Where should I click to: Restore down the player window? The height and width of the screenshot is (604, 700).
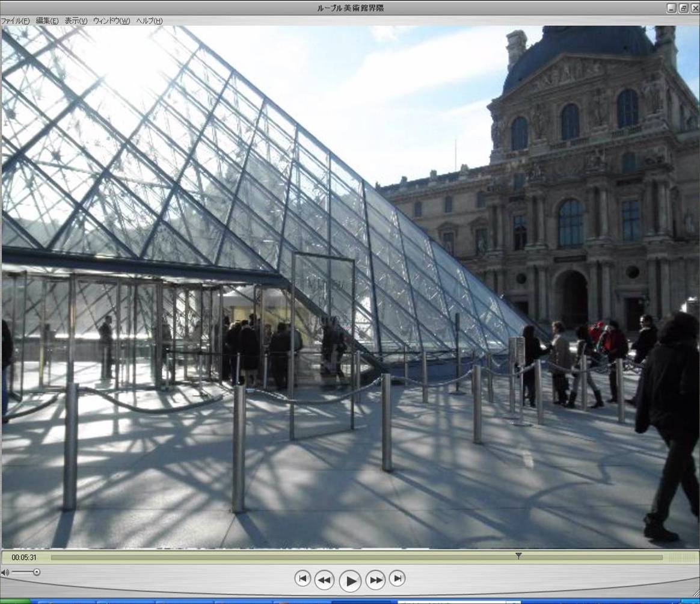point(683,8)
